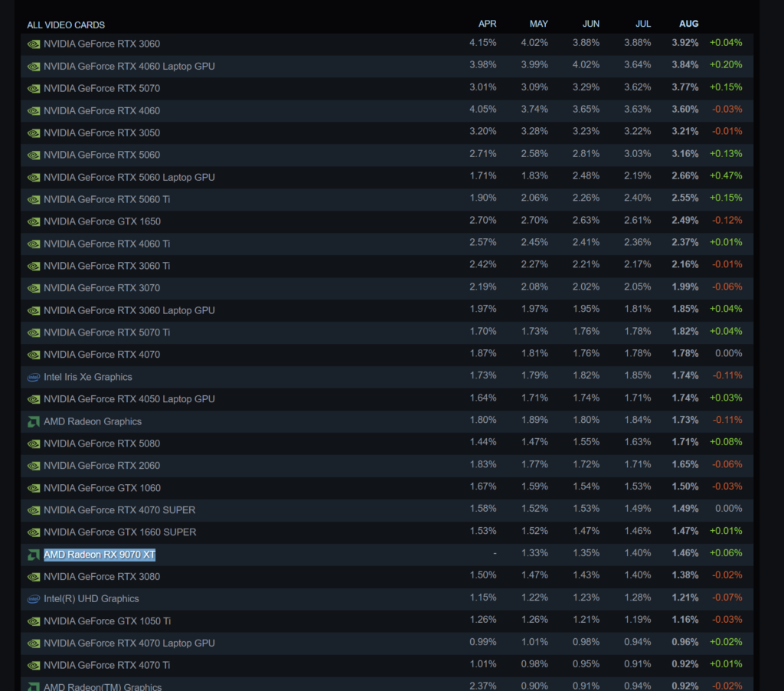Viewport: 784px width, 691px height.
Task: Click the NVIDIA icon beside GeForce RTX 3070
Action: pos(34,288)
